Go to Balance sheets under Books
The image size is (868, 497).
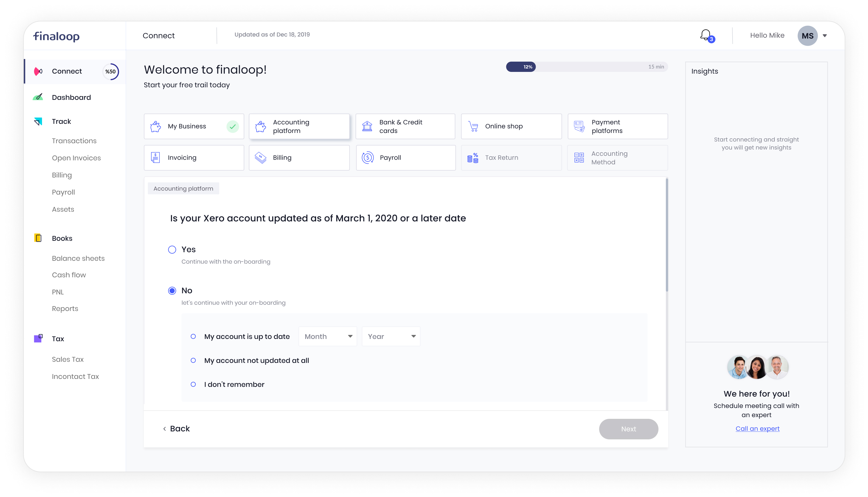78,258
